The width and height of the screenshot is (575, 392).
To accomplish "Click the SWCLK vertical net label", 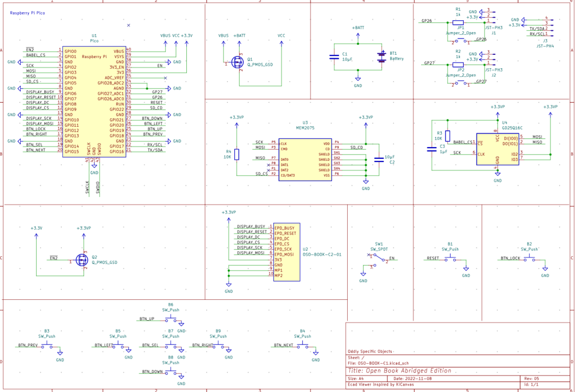I will tap(87, 187).
